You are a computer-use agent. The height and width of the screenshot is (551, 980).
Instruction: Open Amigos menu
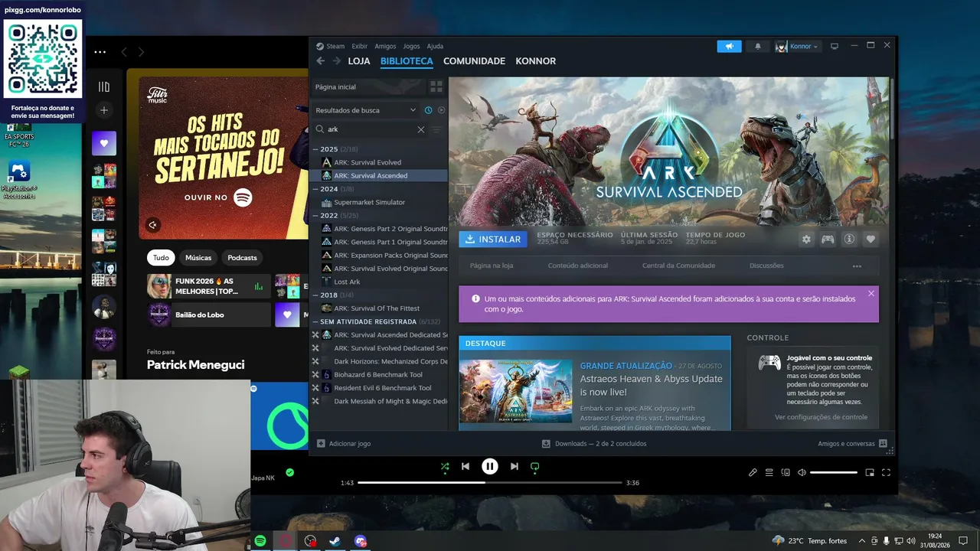[x=385, y=46]
